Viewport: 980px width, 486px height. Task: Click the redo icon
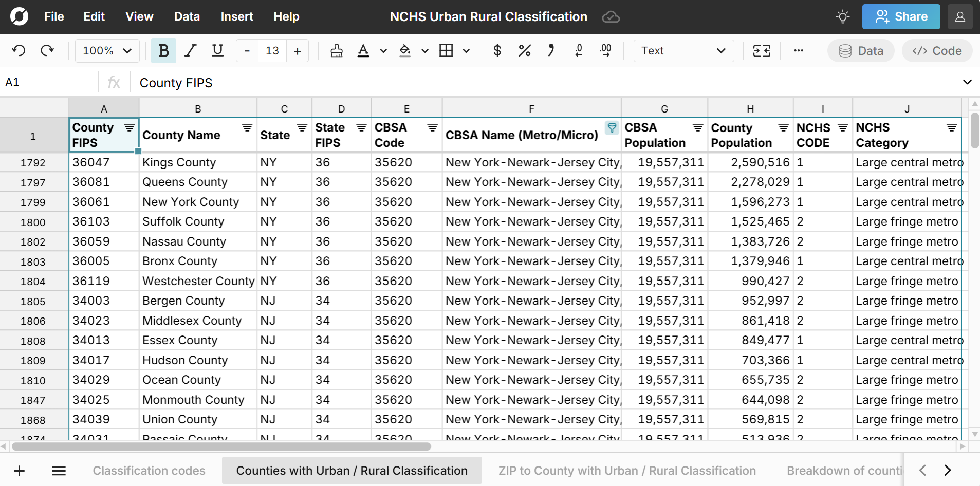tap(47, 50)
